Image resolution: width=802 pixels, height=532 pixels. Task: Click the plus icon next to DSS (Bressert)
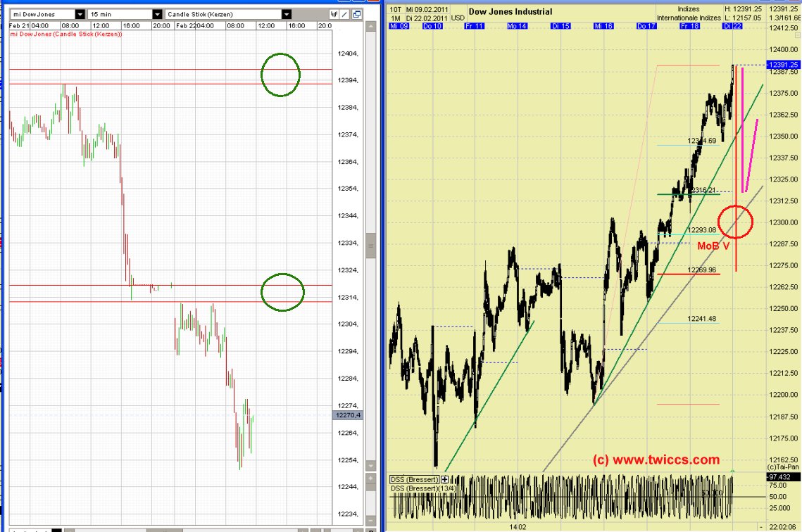pos(444,479)
